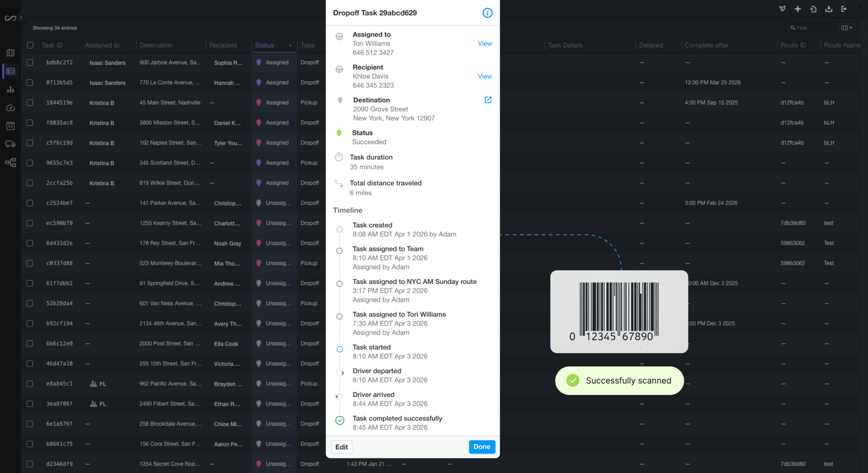Toggle the select-all checkbox in table header
Image resolution: width=868 pixels, height=473 pixels.
[30, 45]
